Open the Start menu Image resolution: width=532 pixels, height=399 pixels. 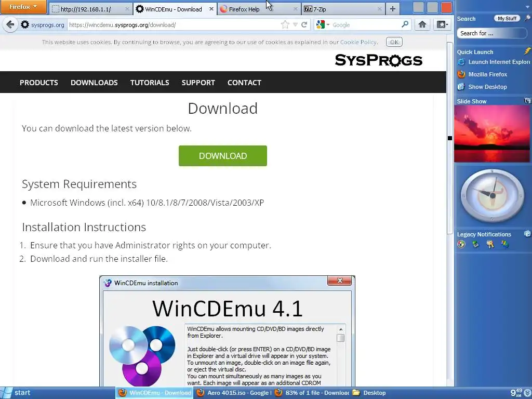click(x=17, y=393)
